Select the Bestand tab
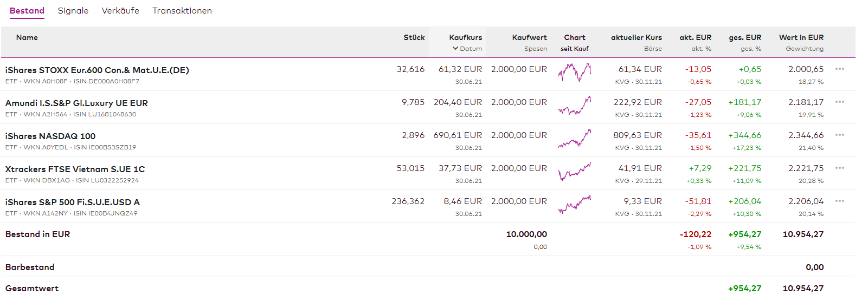 pos(27,11)
